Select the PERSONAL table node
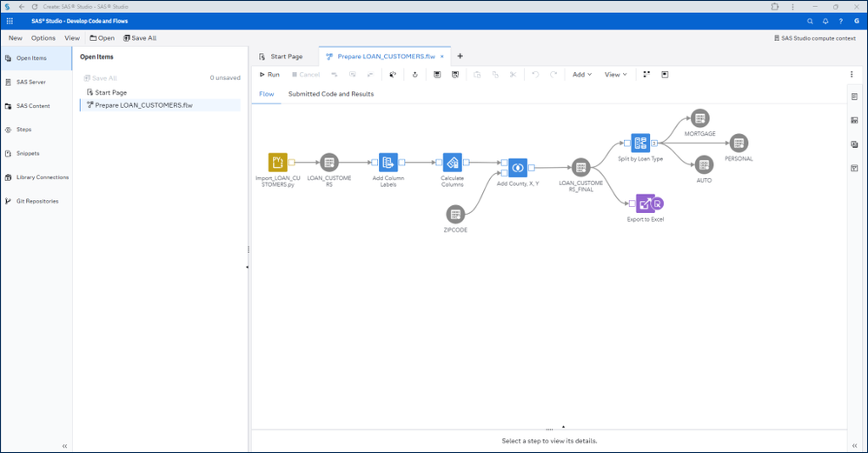868x453 pixels. (739, 143)
